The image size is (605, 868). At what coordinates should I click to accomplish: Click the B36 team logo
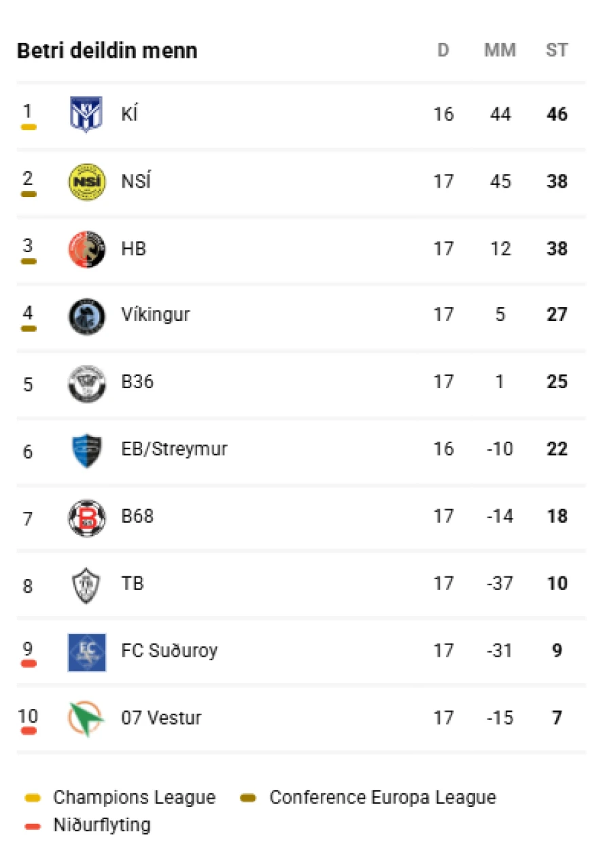(x=87, y=383)
